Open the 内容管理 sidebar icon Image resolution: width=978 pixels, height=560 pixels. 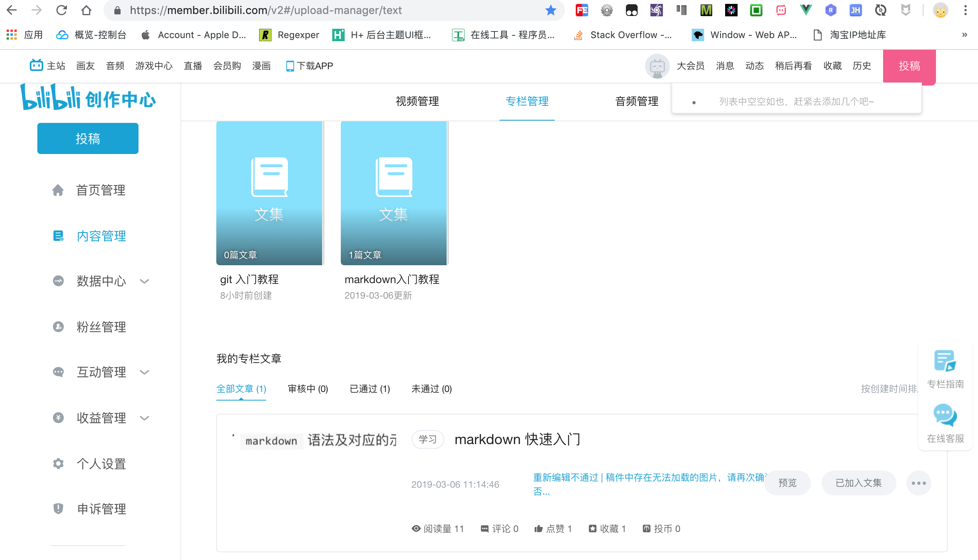(x=58, y=236)
